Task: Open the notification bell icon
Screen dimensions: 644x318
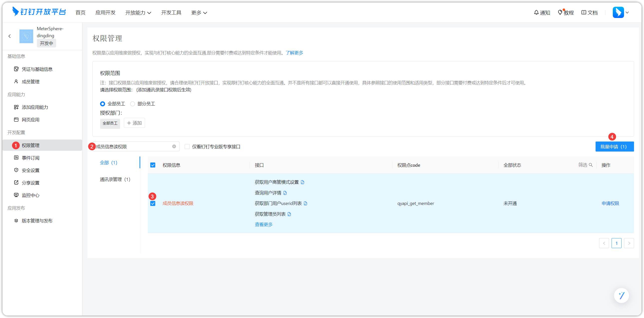Action: [536, 12]
